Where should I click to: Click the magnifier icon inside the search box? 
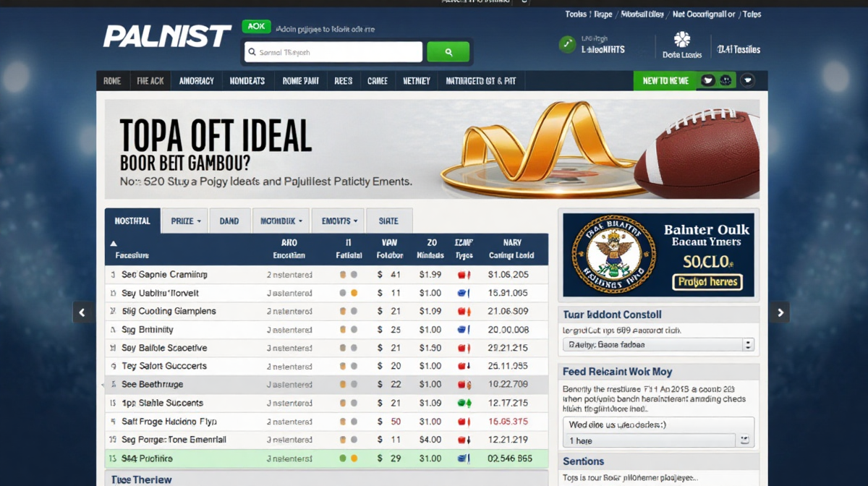tap(252, 52)
